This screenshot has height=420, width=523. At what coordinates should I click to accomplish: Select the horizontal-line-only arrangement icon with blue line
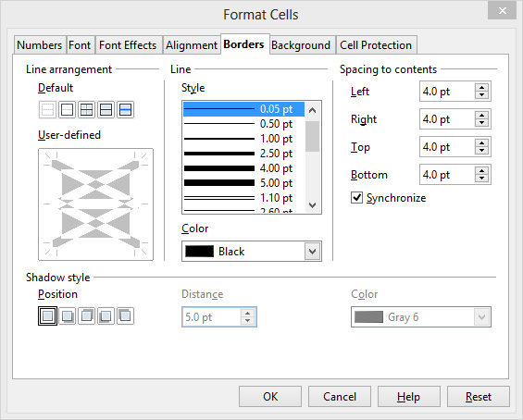pyautogui.click(x=125, y=110)
